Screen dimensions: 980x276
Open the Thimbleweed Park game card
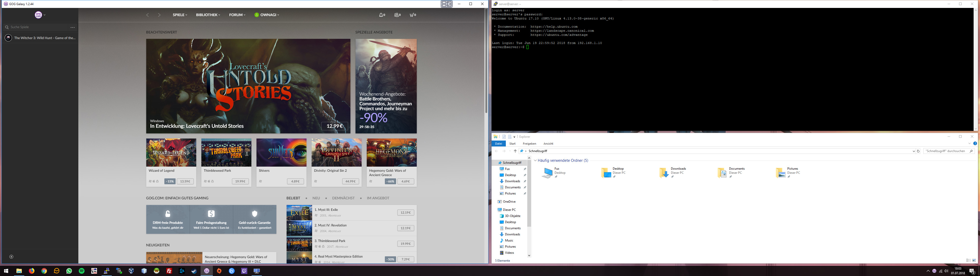pyautogui.click(x=226, y=163)
